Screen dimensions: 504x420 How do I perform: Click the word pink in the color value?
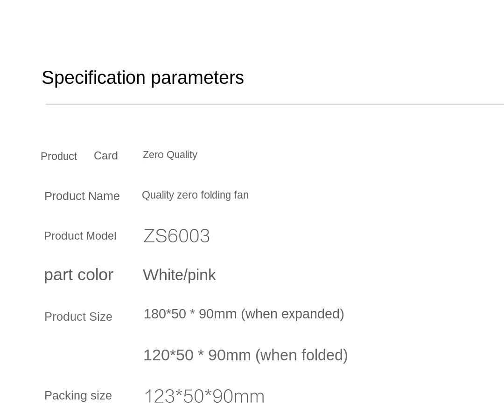click(202, 275)
